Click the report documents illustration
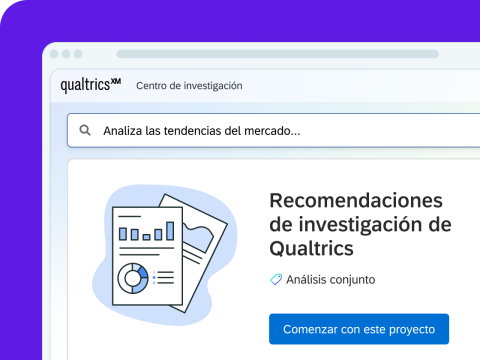The width and height of the screenshot is (480, 360). click(x=165, y=255)
